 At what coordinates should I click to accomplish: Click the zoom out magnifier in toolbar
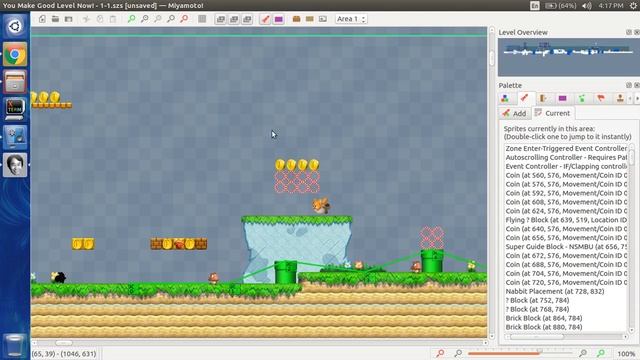click(x=171, y=19)
